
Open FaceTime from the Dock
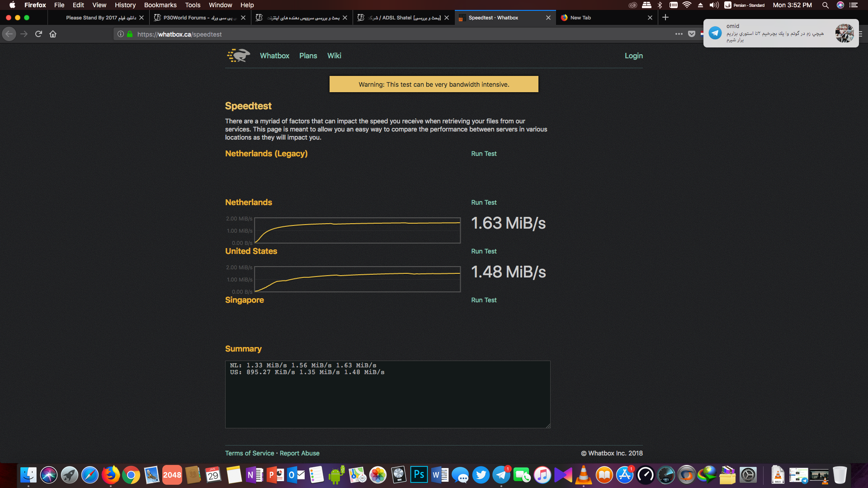[522, 475]
